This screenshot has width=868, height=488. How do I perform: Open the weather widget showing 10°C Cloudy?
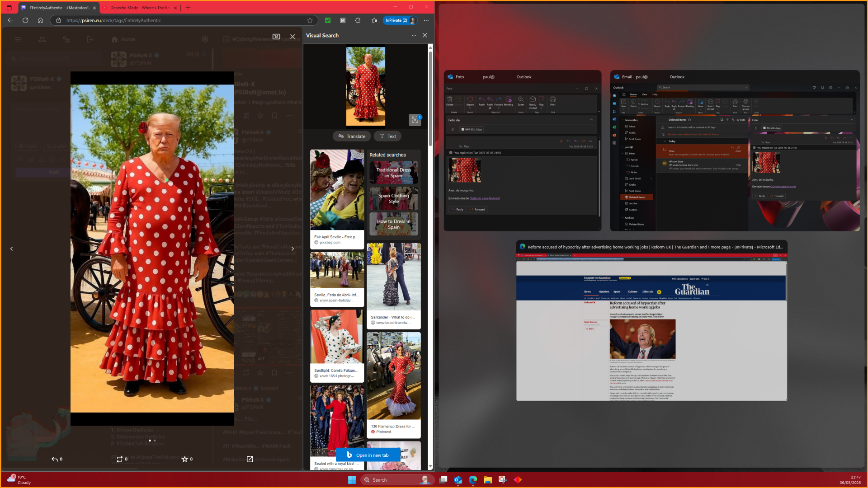tap(19, 480)
